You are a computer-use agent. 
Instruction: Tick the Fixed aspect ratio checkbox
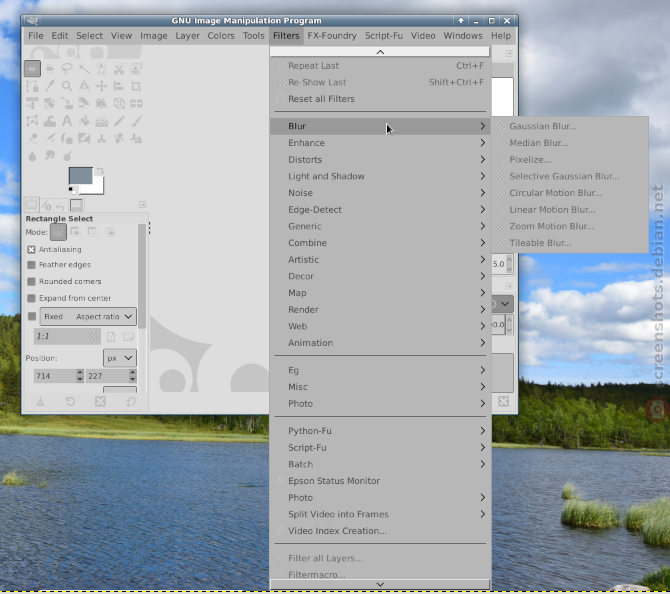point(32,316)
